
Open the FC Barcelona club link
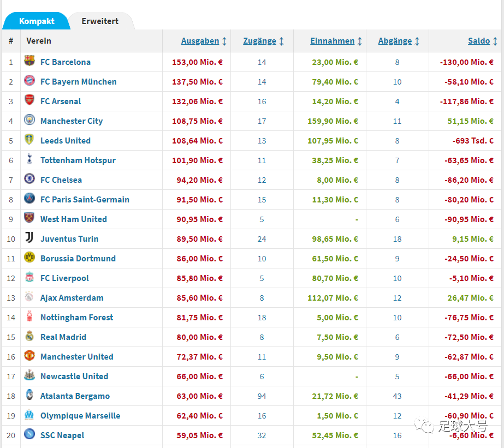click(x=65, y=62)
